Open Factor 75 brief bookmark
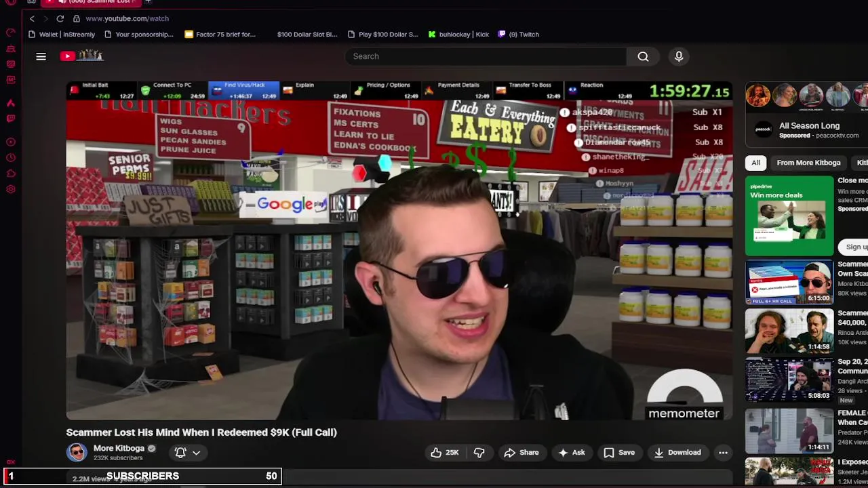Viewport: 868px width, 488px height. click(x=220, y=34)
